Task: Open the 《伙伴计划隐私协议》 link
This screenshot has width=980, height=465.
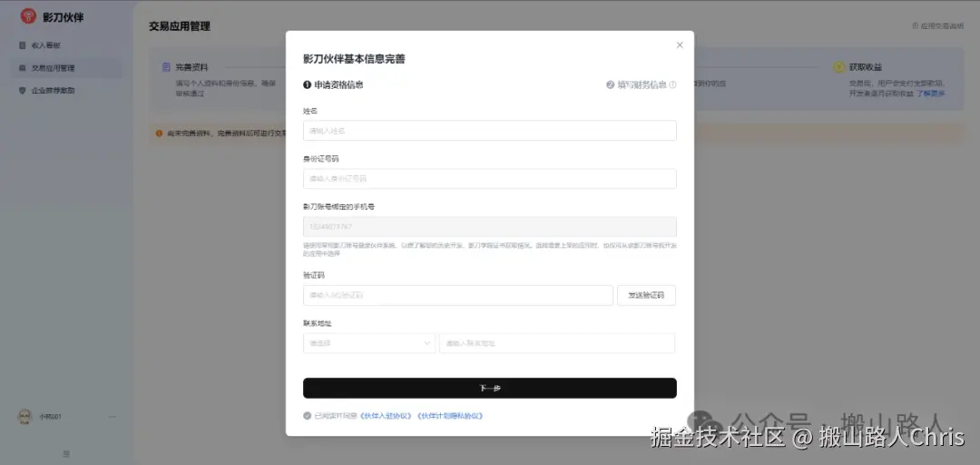Action: tap(449, 416)
